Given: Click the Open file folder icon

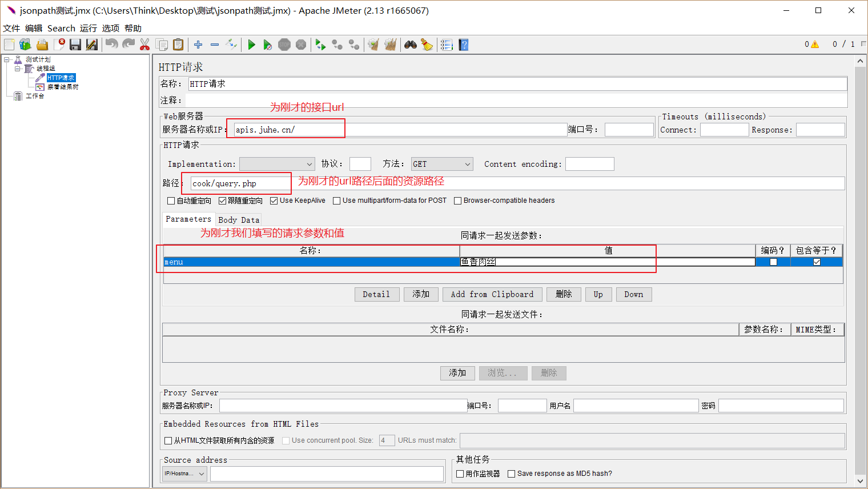Looking at the screenshot, I should point(42,45).
